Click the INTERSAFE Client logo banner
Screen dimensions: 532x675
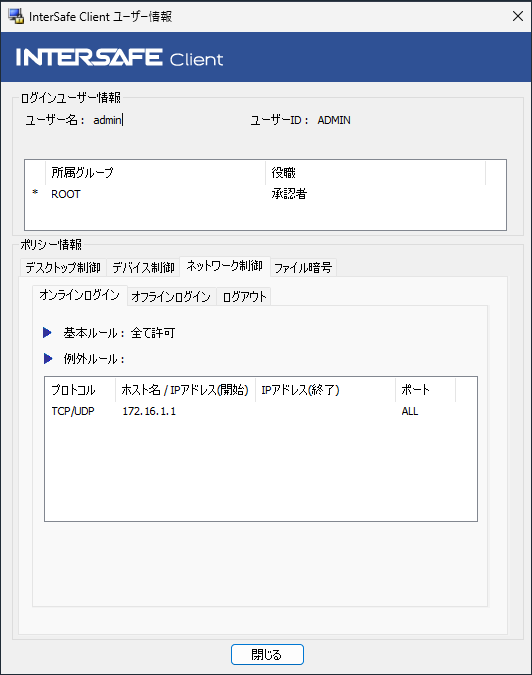266,57
